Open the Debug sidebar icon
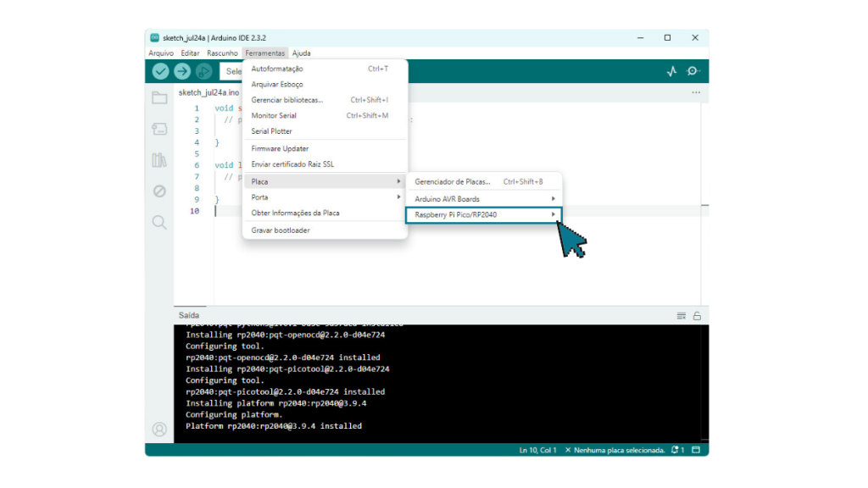 (x=159, y=191)
